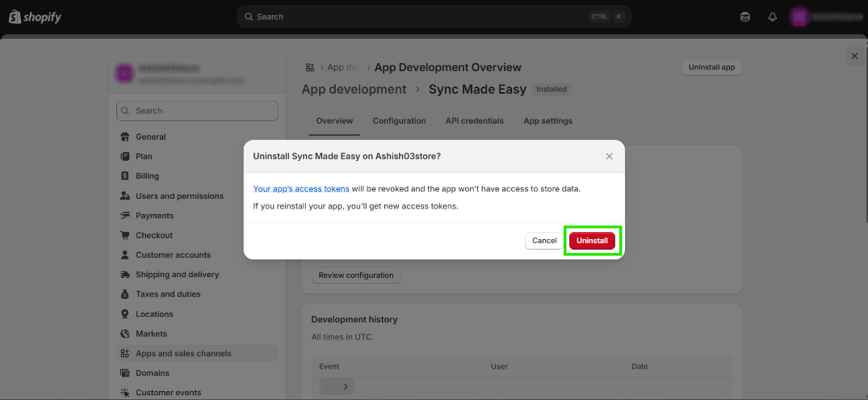This screenshot has width=868, height=400.
Task: Close the uninstall dialog
Action: pyautogui.click(x=609, y=156)
